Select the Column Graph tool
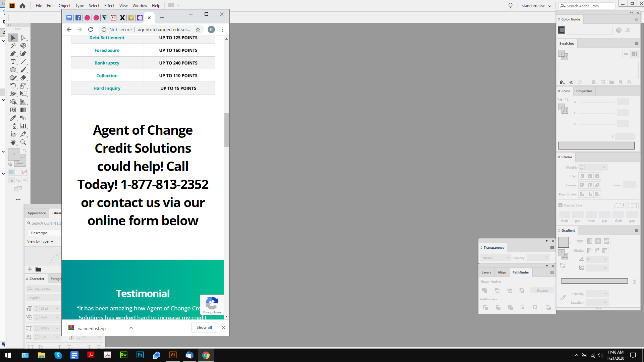Viewport: 644px width, 362px height. pyautogui.click(x=23, y=126)
